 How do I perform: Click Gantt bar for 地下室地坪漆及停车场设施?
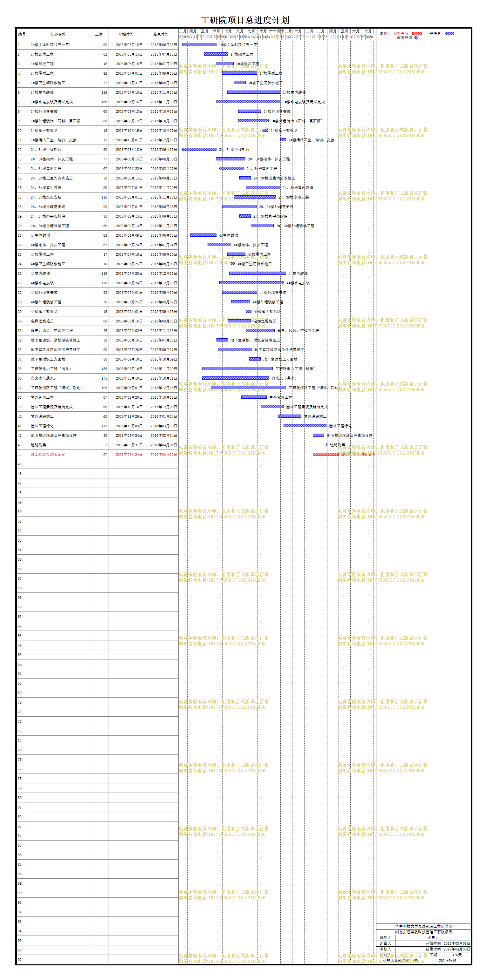click(x=319, y=435)
